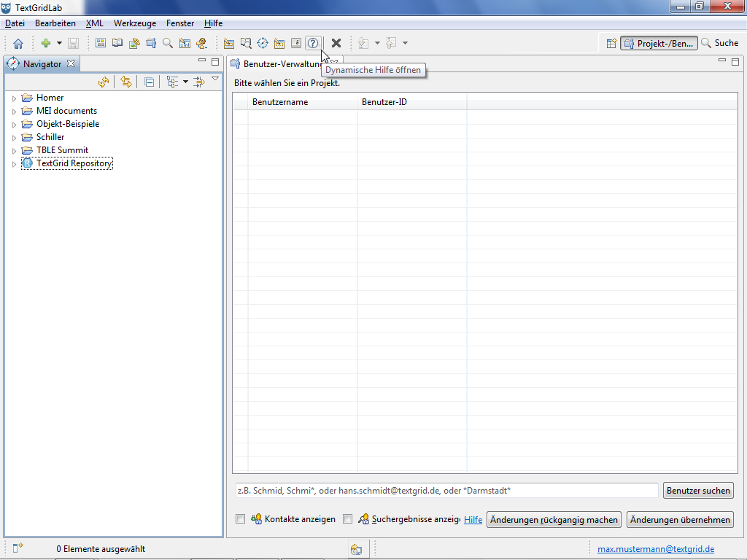Open the Werkzeuge menu

coord(134,23)
